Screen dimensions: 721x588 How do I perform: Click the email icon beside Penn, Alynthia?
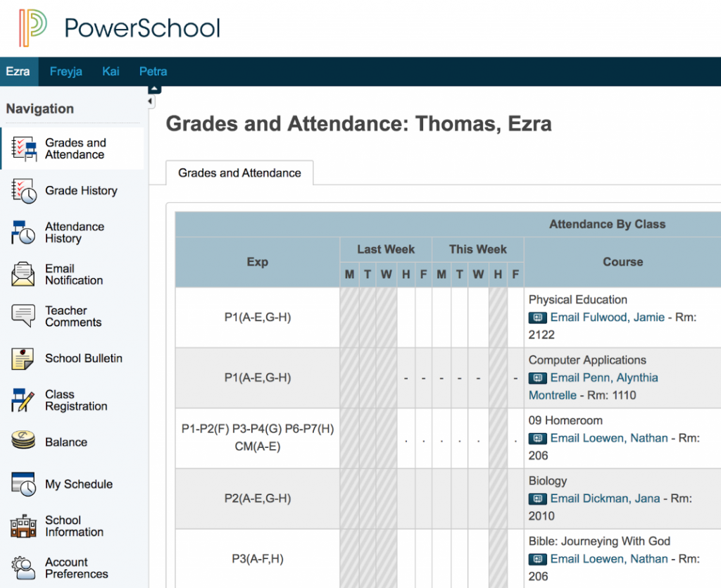[537, 378]
